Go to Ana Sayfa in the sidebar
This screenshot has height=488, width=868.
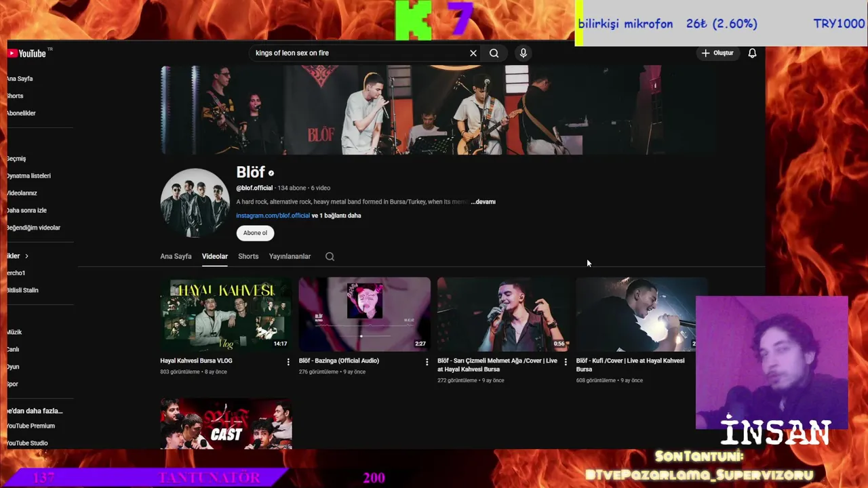[20, 79]
